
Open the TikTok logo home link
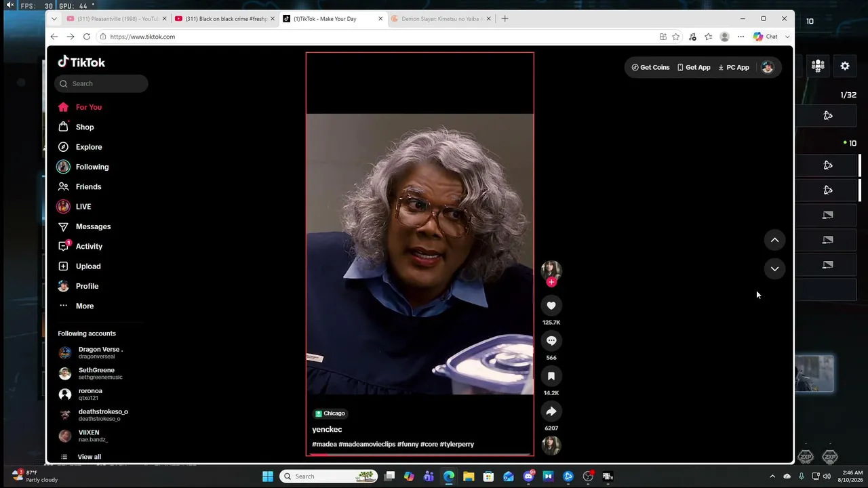pyautogui.click(x=81, y=62)
